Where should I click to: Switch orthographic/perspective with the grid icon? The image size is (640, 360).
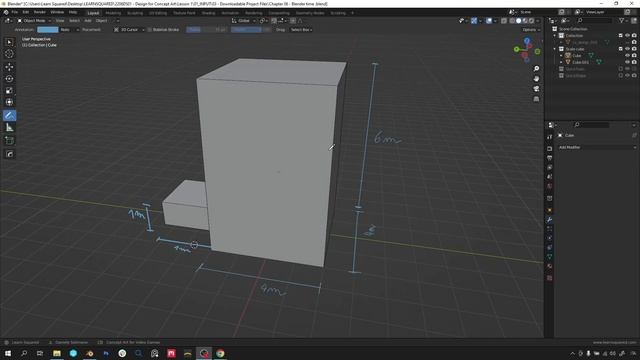tap(536, 99)
